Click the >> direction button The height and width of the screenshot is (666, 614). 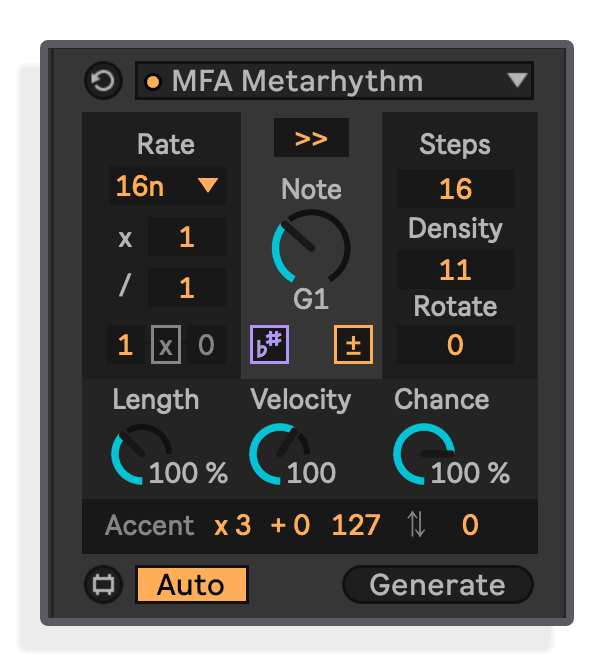[x=311, y=138]
